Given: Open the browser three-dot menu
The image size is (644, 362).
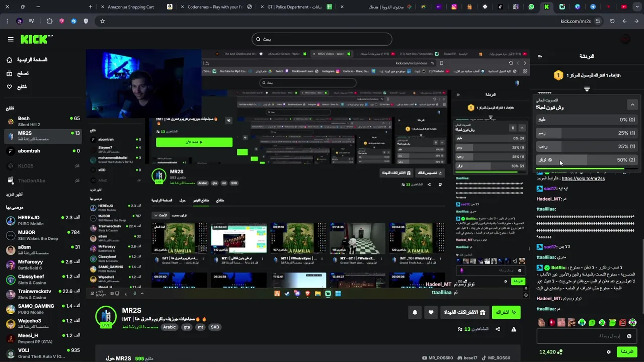Looking at the screenshot, I should pyautogui.click(x=7, y=21).
